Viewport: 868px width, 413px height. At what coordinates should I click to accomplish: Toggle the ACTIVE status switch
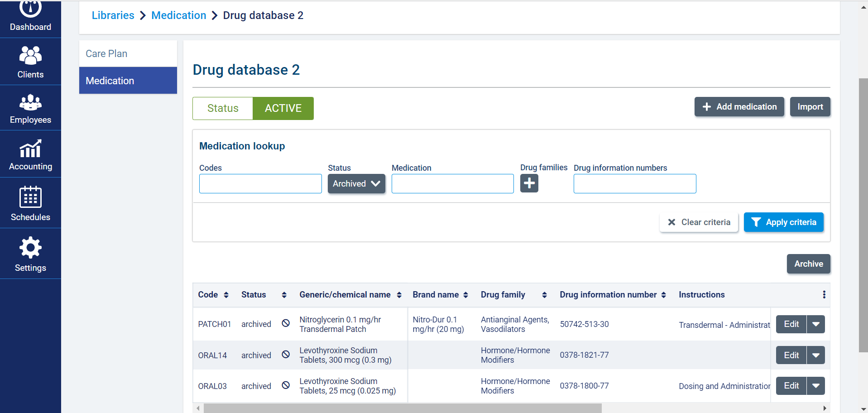(x=283, y=108)
